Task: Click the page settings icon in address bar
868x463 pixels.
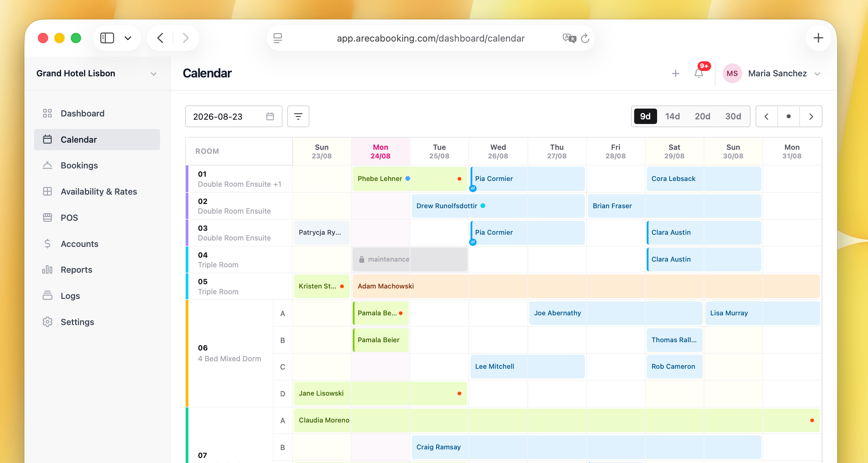Action: pyautogui.click(x=278, y=38)
